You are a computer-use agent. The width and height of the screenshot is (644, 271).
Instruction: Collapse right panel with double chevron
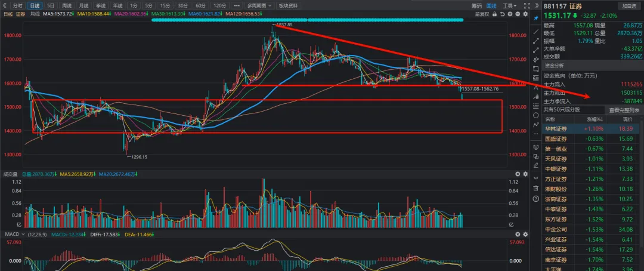click(x=538, y=6)
